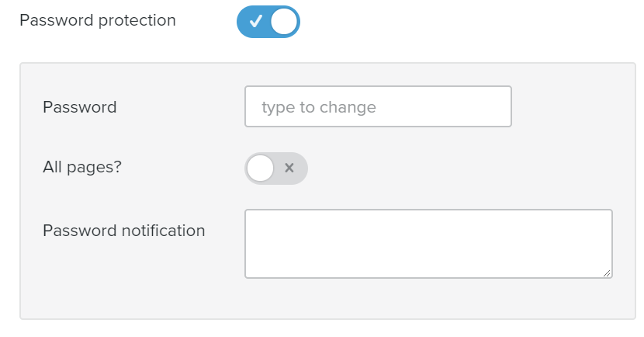
Task: Click the resize grip of the notification textarea
Action: 608,273
